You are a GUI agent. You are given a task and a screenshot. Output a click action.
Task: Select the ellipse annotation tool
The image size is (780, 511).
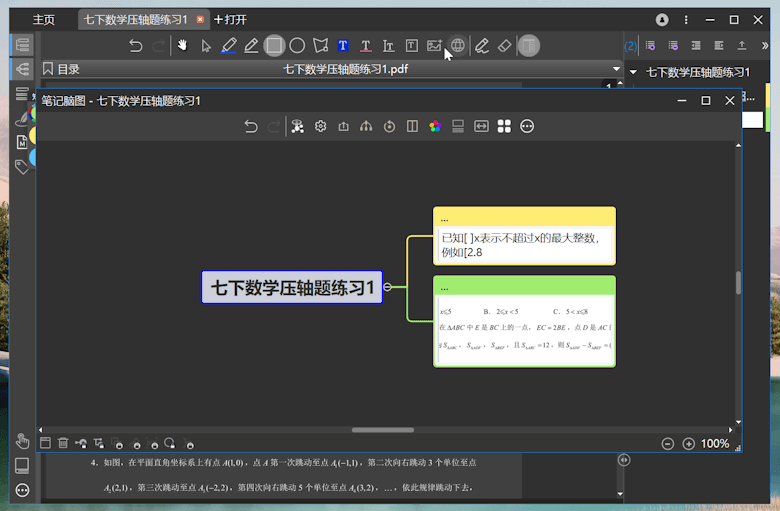[x=297, y=46]
